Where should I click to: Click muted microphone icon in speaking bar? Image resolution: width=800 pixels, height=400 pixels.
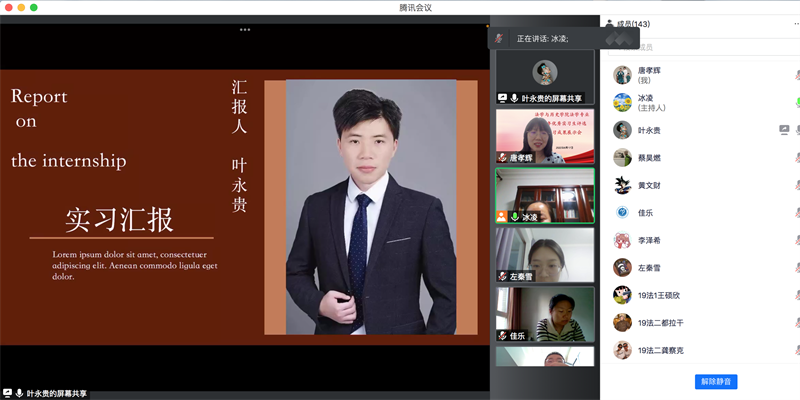[499, 38]
